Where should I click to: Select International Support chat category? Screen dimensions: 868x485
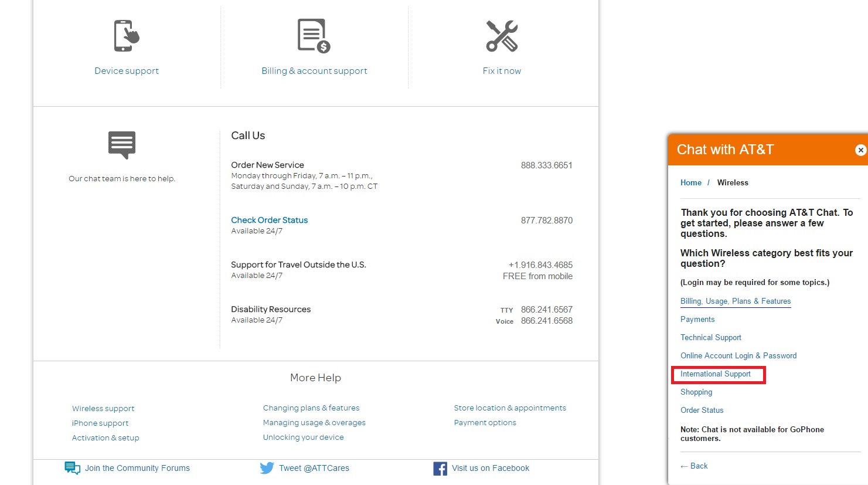tap(715, 374)
